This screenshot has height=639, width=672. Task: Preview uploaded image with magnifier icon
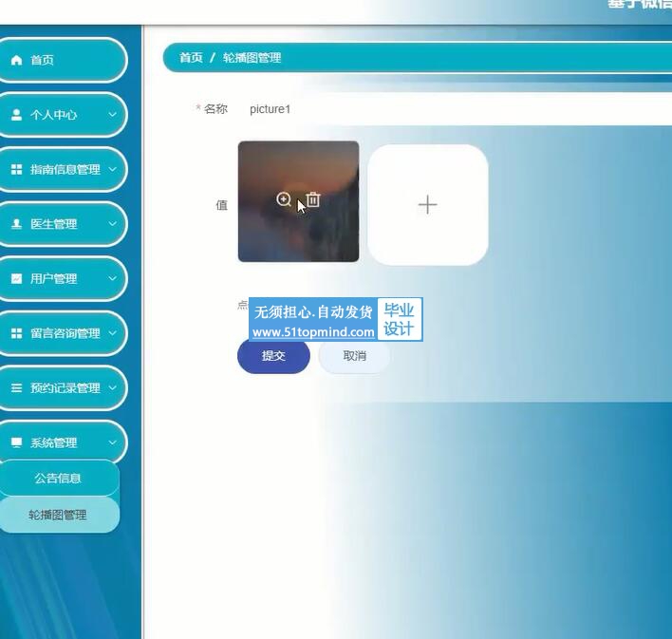click(284, 199)
